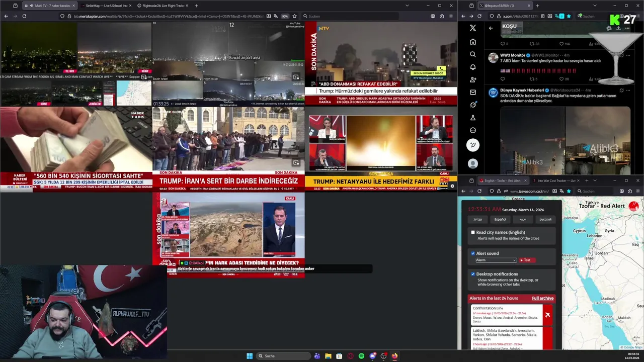The image size is (644, 362).
Task: Click the X account avatar at sidebar bottom
Action: (472, 163)
